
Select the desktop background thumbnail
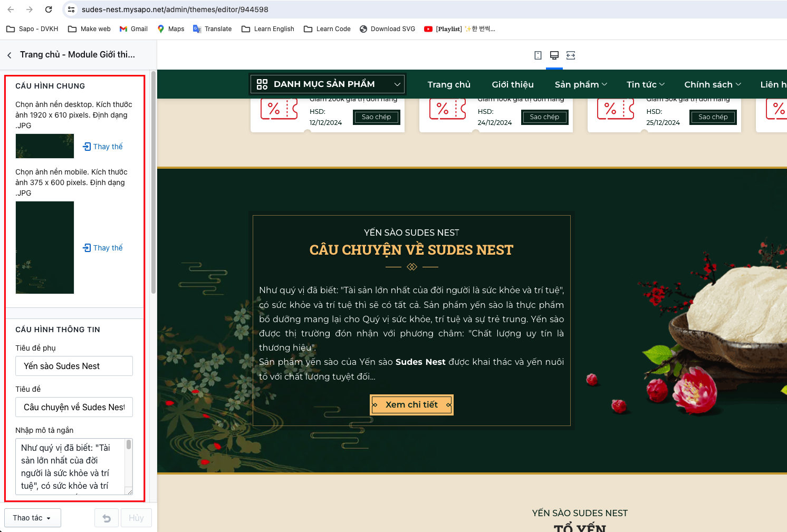pos(45,146)
